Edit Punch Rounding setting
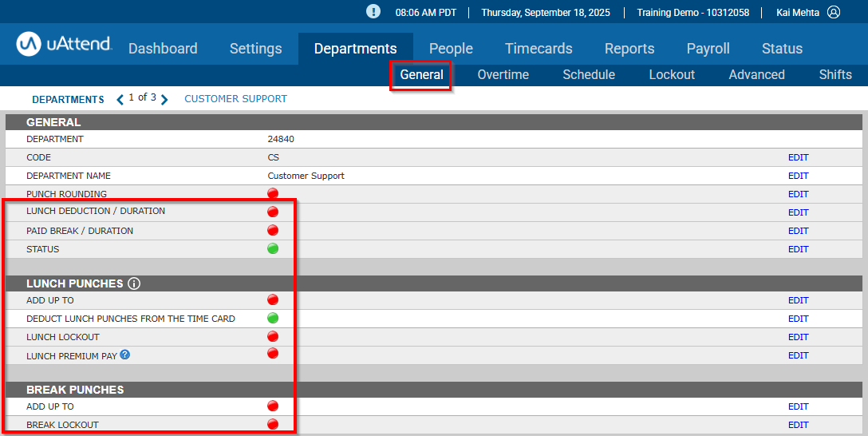This screenshot has width=868, height=436. pos(799,194)
